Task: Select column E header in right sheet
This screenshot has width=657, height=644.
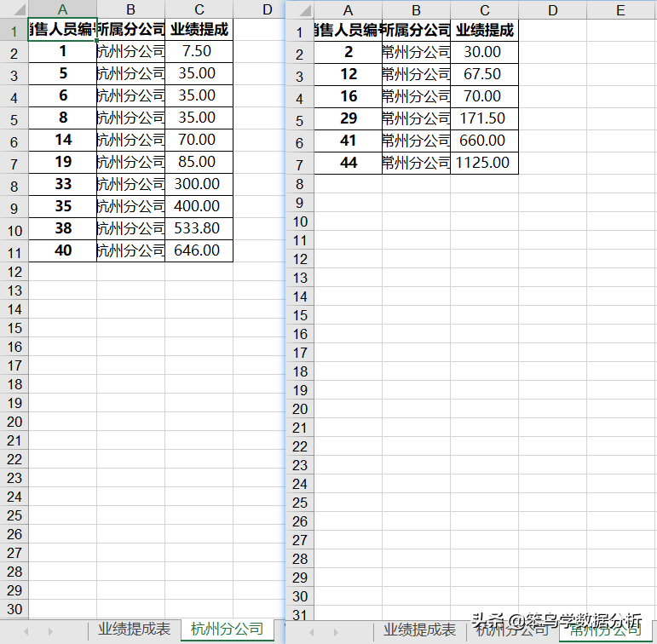Action: (x=620, y=9)
